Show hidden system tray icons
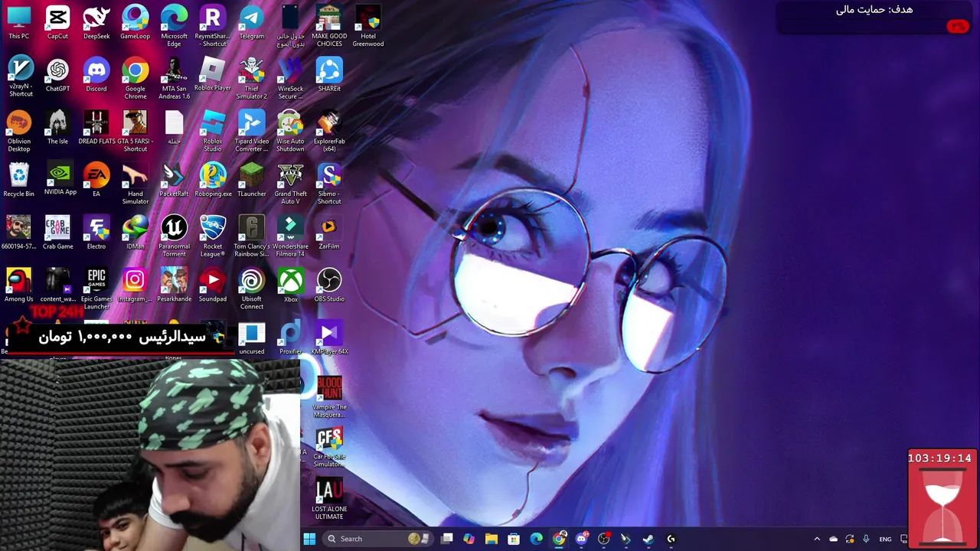 tap(817, 539)
